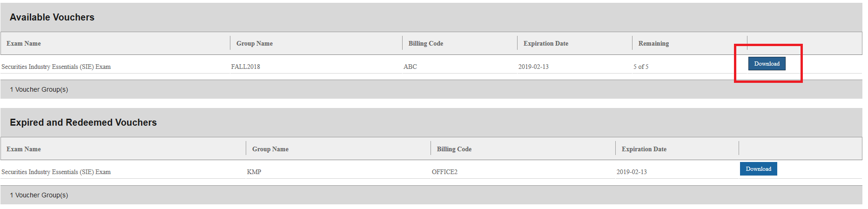
Task: Select the OFFICE2 billing code cell
Action: [x=444, y=172]
